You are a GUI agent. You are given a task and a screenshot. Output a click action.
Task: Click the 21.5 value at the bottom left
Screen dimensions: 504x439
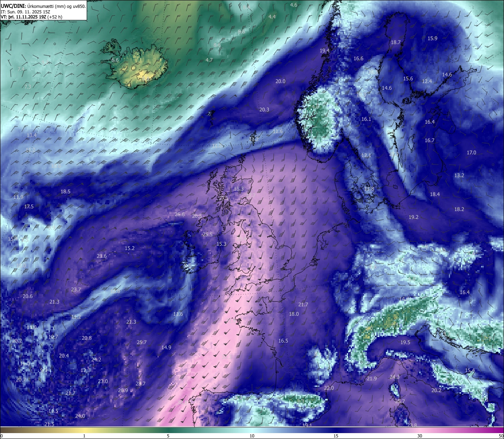click(x=49, y=424)
